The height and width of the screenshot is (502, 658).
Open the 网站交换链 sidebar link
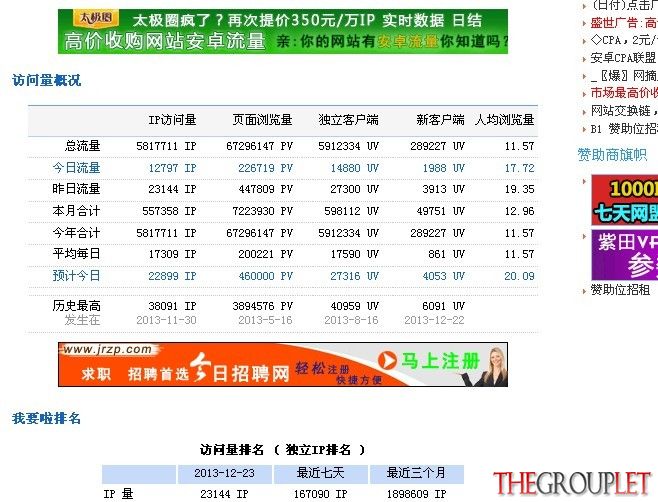624,110
